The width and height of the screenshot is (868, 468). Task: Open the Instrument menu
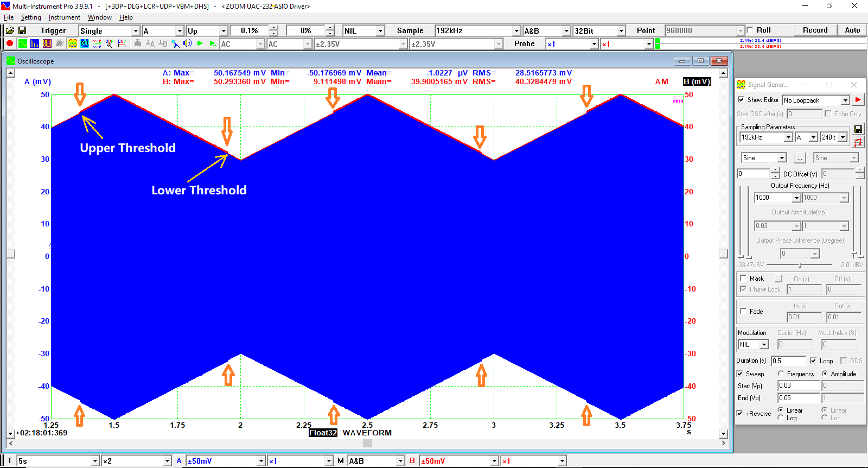tap(64, 17)
